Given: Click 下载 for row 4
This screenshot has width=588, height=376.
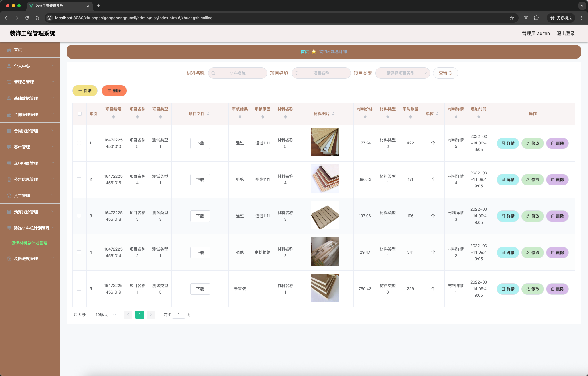Looking at the screenshot, I should [200, 253].
